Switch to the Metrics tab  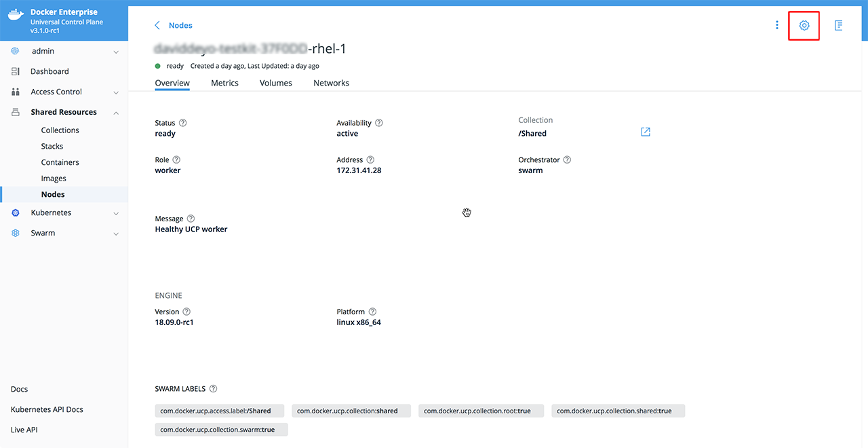224,83
